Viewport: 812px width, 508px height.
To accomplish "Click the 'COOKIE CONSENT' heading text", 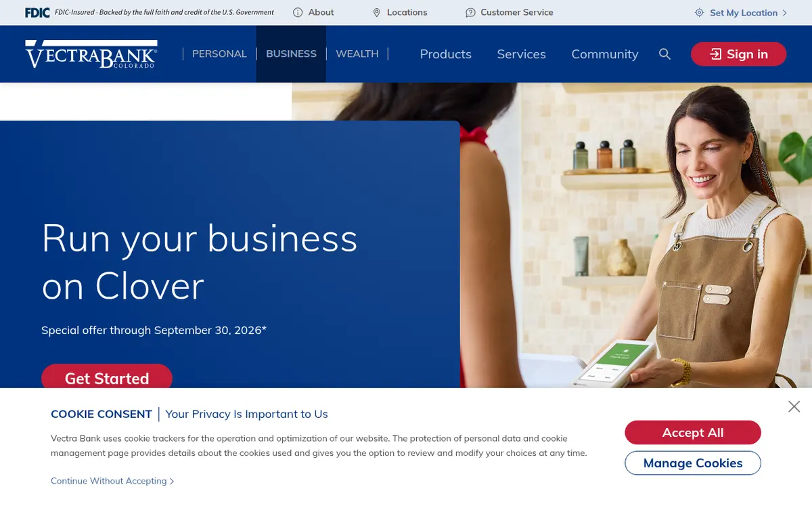I will pyautogui.click(x=101, y=414).
